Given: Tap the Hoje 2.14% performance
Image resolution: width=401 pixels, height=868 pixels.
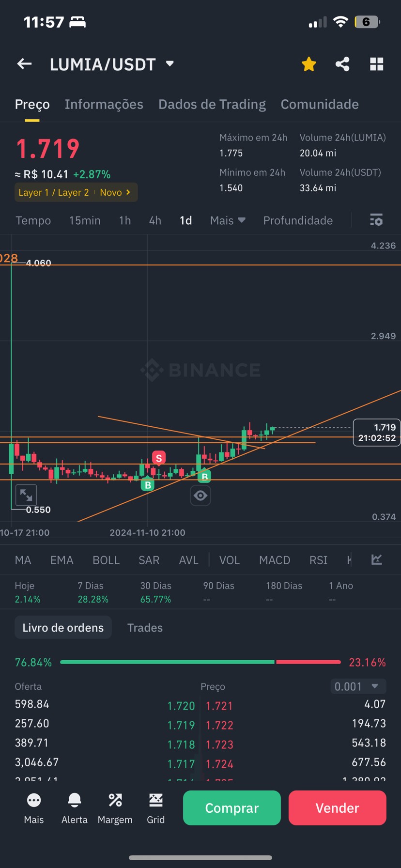Looking at the screenshot, I should pos(28,592).
